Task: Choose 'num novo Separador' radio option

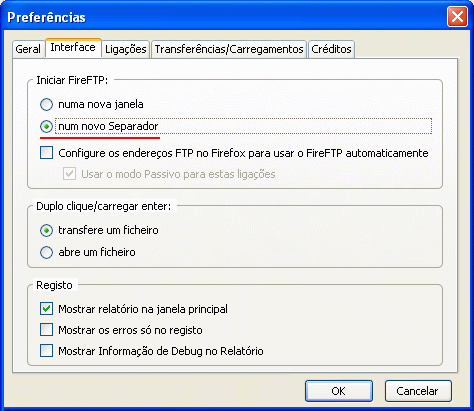Action: [x=46, y=126]
